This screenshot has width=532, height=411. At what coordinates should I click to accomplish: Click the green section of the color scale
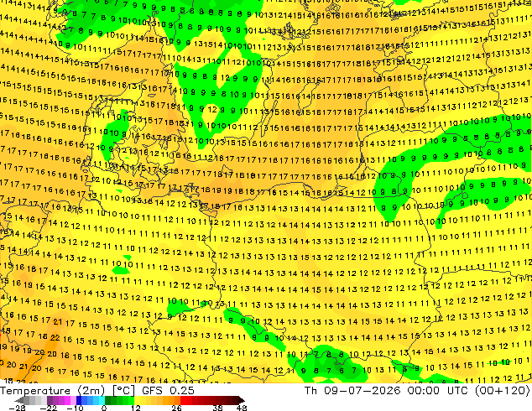[119, 400]
